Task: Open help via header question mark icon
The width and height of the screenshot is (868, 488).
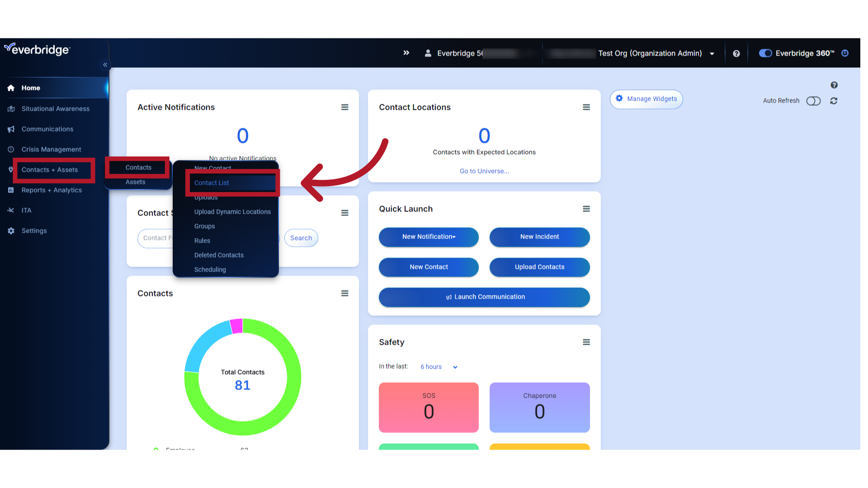Action: point(736,53)
